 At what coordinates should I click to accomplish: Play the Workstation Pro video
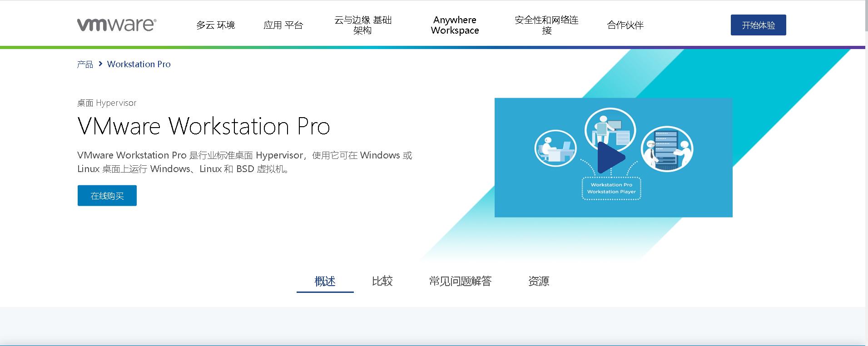tap(611, 158)
